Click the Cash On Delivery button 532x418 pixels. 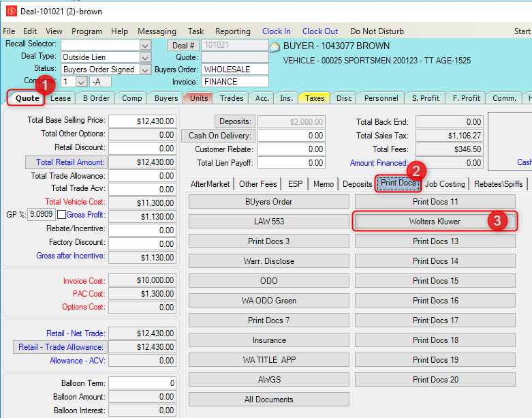pyautogui.click(x=219, y=136)
